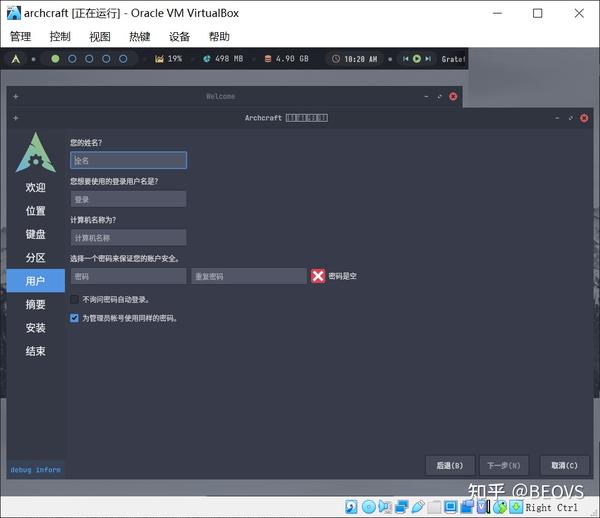
Task: Click the network adapters status icon
Action: pyautogui.click(x=401, y=507)
